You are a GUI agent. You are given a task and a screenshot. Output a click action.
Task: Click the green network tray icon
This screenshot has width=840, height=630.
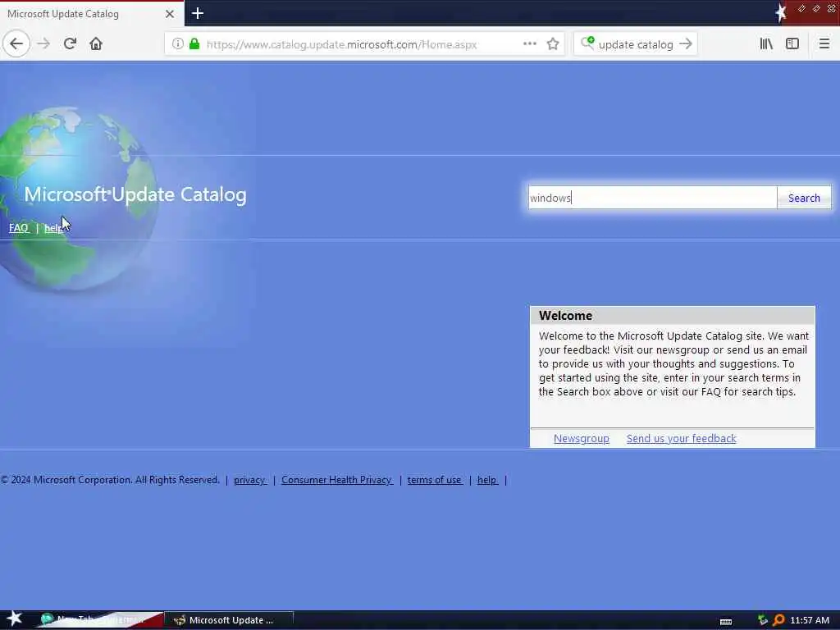click(x=763, y=620)
